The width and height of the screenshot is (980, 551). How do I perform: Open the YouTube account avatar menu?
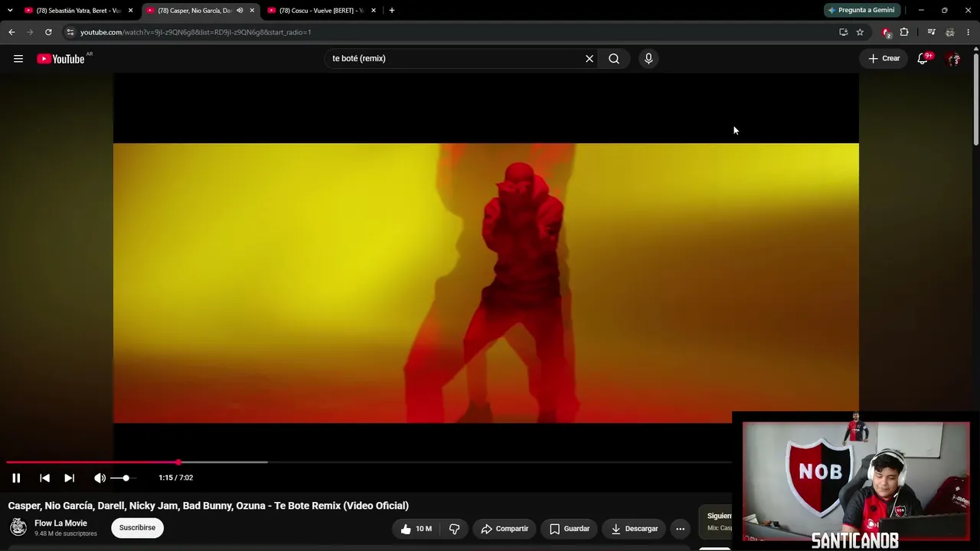(x=953, y=58)
